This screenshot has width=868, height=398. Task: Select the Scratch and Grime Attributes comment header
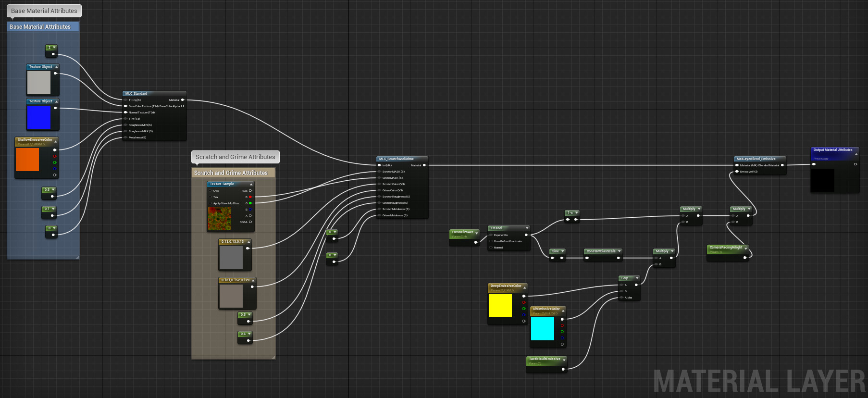click(x=231, y=173)
